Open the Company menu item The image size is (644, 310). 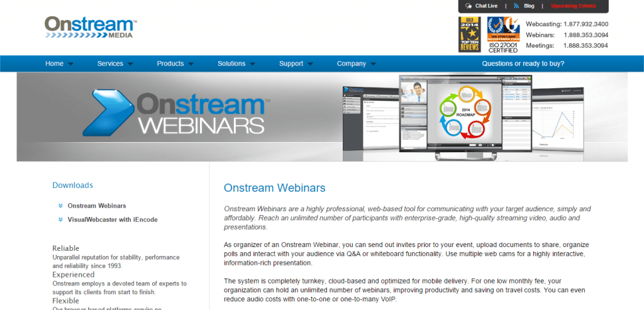point(352,64)
